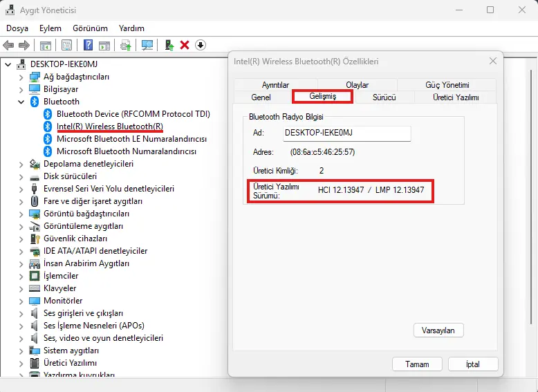This screenshot has height=392, width=538.
Task: Select Microsoft Bluetooth Numaralandırıcısı
Action: point(127,151)
